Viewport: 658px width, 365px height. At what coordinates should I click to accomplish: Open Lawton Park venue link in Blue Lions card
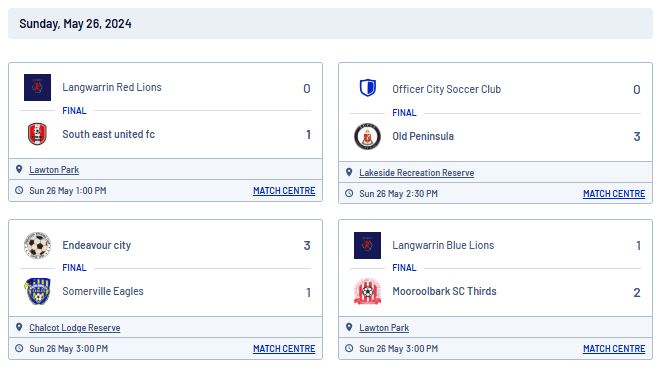[384, 328]
